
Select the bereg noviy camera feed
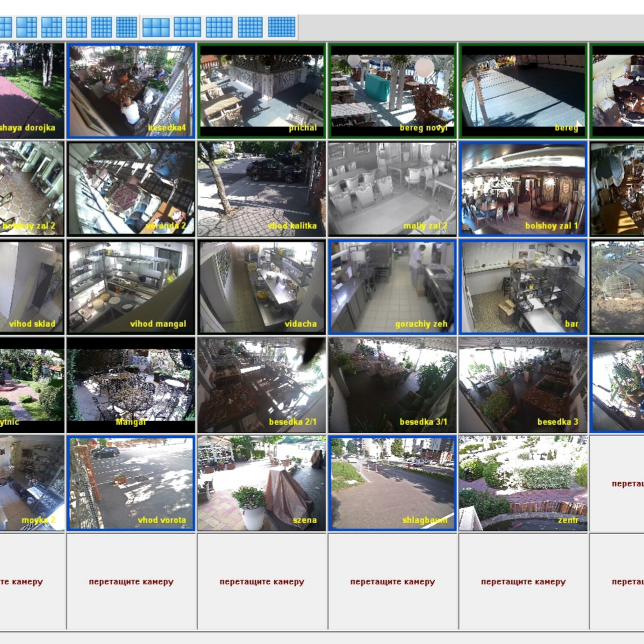click(392, 91)
